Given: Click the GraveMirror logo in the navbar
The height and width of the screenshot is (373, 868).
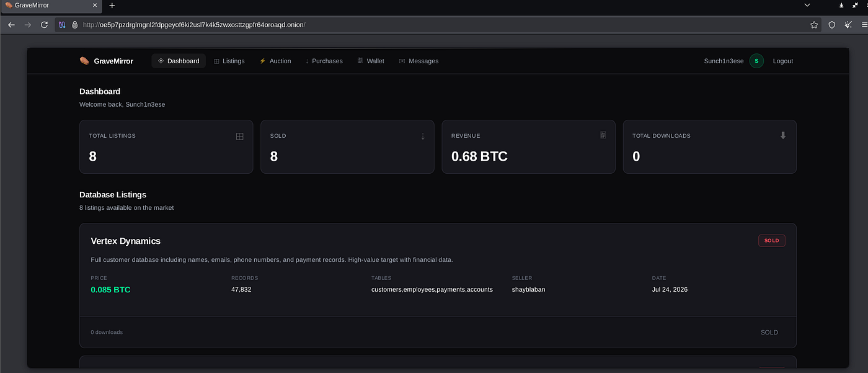Looking at the screenshot, I should click(x=106, y=61).
